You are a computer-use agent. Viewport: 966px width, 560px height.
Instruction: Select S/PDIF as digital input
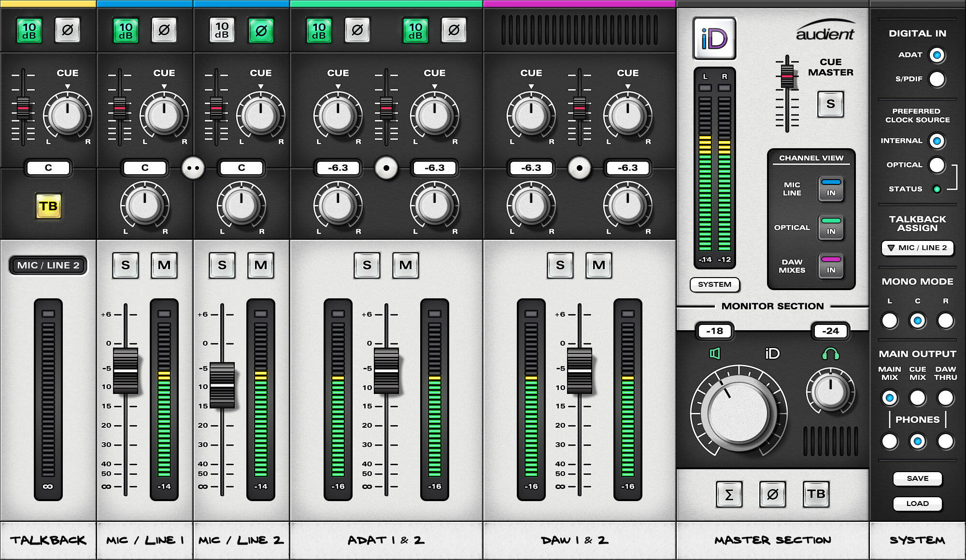tap(937, 79)
